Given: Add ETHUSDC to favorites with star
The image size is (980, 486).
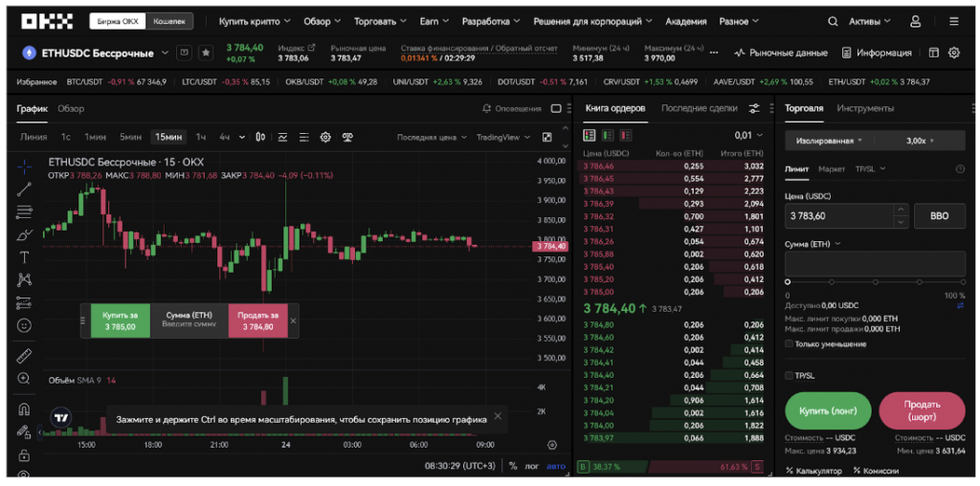Looking at the screenshot, I should (205, 53).
